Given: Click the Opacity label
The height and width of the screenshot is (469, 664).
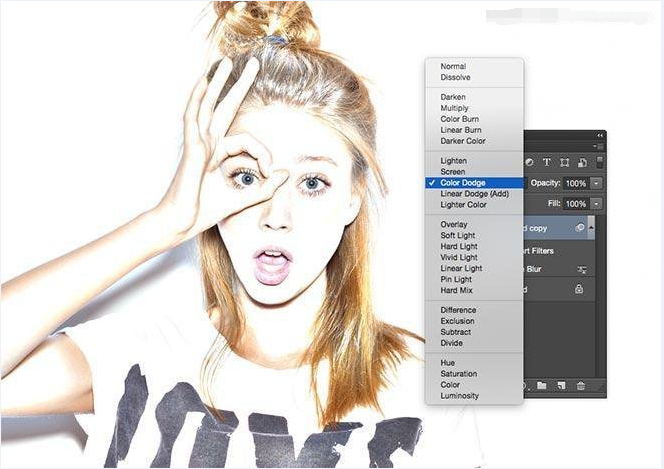Looking at the screenshot, I should coord(545,183).
